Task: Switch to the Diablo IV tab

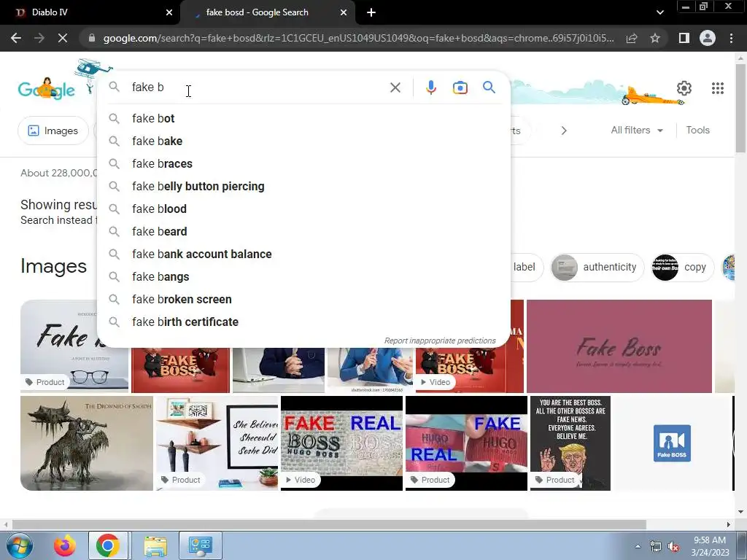Action: tap(90, 13)
